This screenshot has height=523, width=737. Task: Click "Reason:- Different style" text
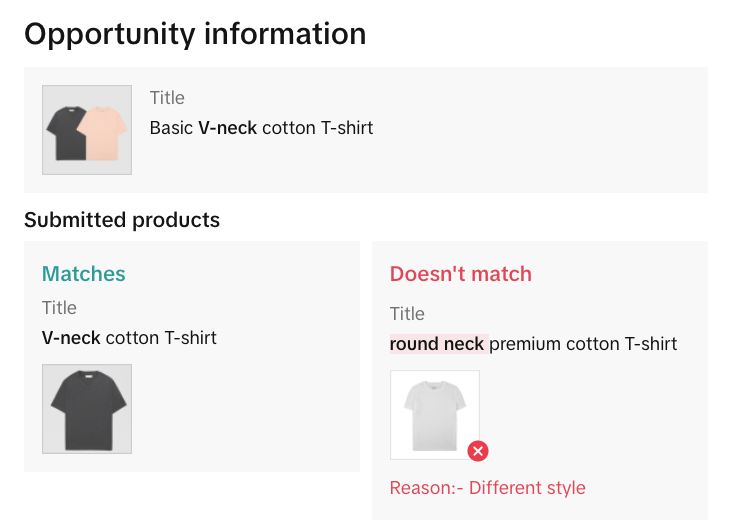487,488
